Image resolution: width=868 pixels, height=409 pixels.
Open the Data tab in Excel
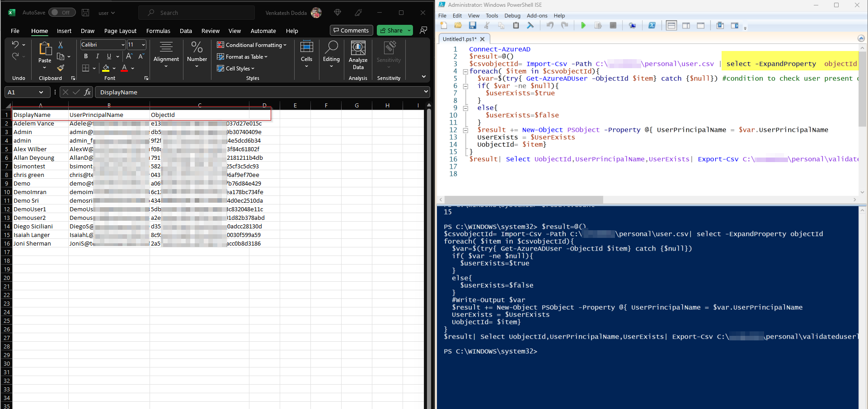coord(186,31)
